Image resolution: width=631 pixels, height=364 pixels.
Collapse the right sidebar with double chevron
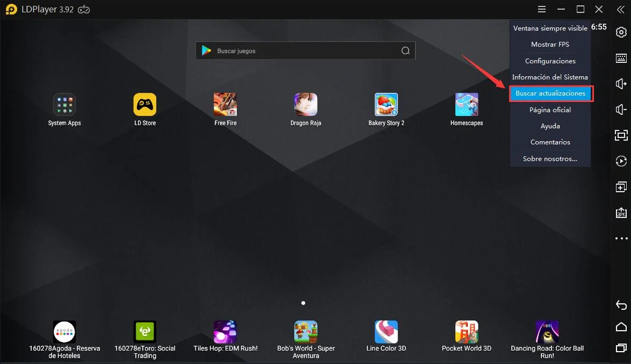click(x=621, y=10)
